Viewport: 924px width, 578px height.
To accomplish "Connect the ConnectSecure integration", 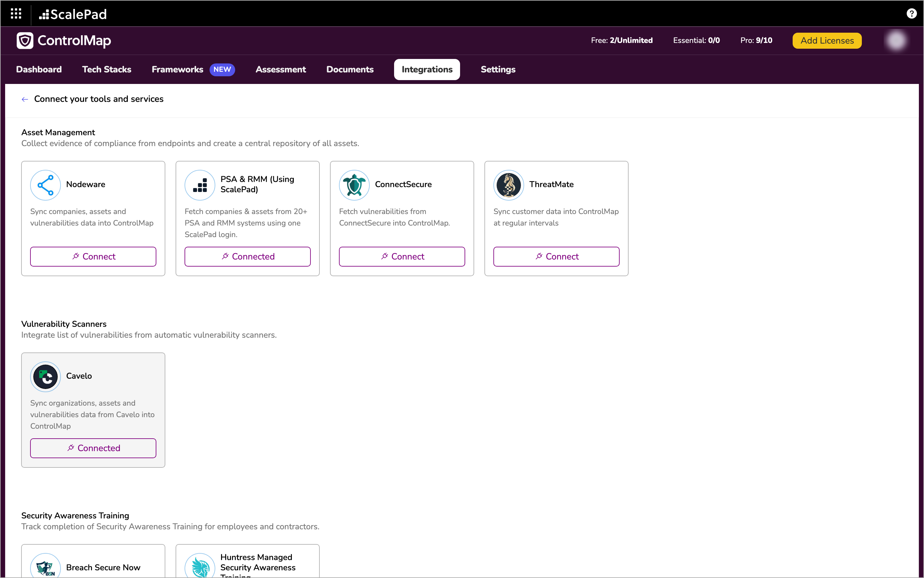I will pyautogui.click(x=402, y=257).
